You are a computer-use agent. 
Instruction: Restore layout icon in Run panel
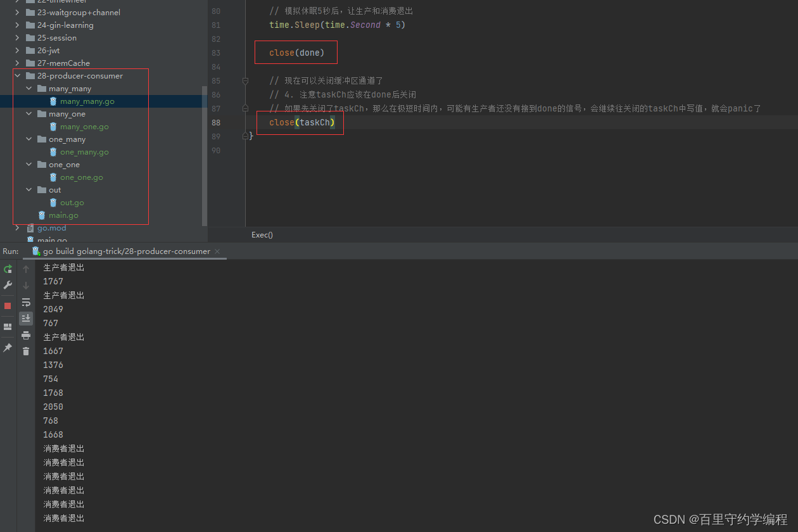8,327
